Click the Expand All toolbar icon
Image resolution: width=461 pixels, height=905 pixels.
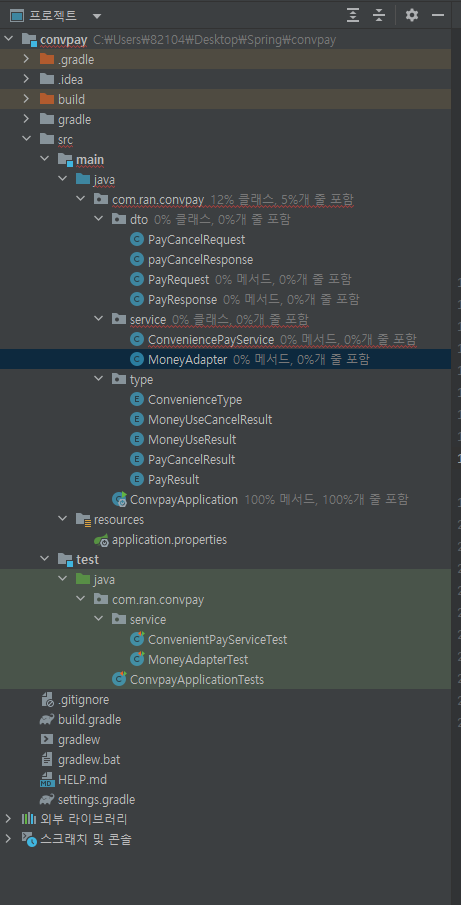pos(353,16)
